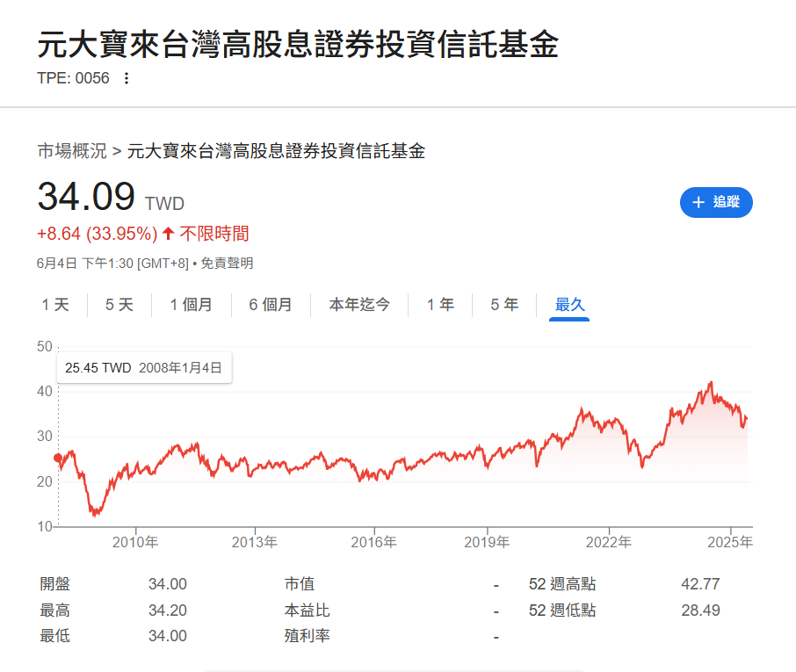Click the red data point on the chart
Viewport: 796px width, 672px height.
pyautogui.click(x=58, y=459)
